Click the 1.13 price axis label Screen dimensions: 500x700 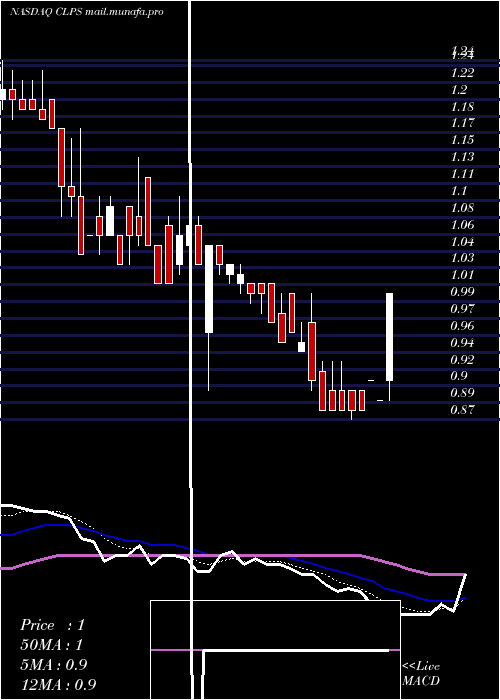click(462, 156)
